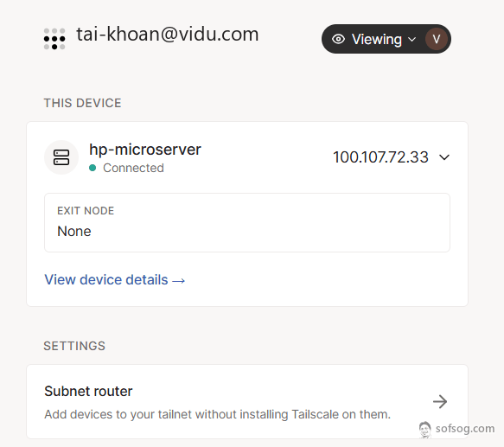504x447 pixels.
Task: Expand the IP address chevron
Action: 444,157
